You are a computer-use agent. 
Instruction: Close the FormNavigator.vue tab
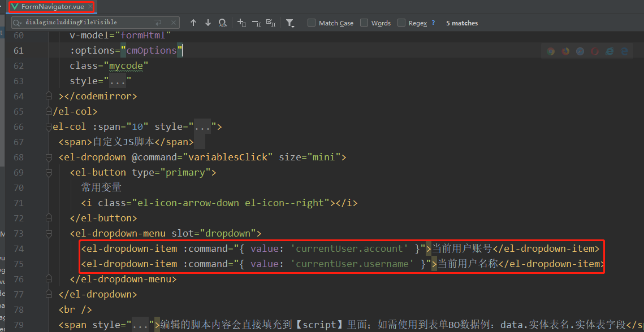[x=89, y=7]
